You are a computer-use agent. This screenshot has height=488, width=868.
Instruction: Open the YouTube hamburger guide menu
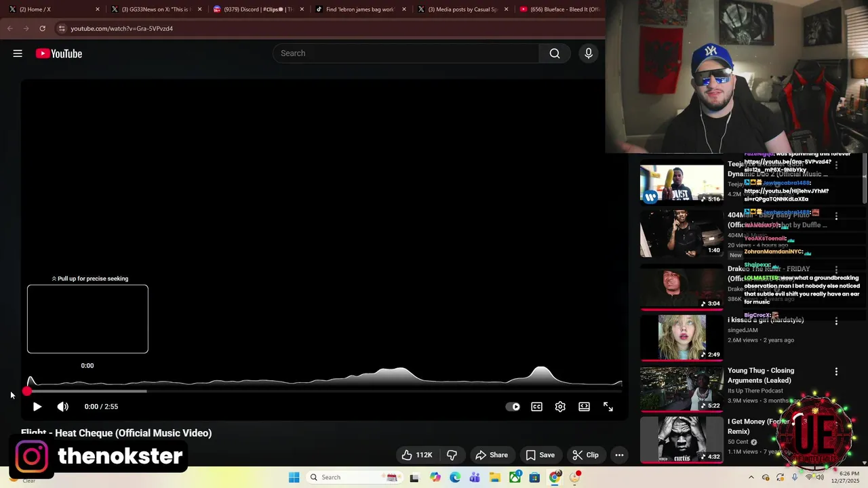[x=18, y=54]
